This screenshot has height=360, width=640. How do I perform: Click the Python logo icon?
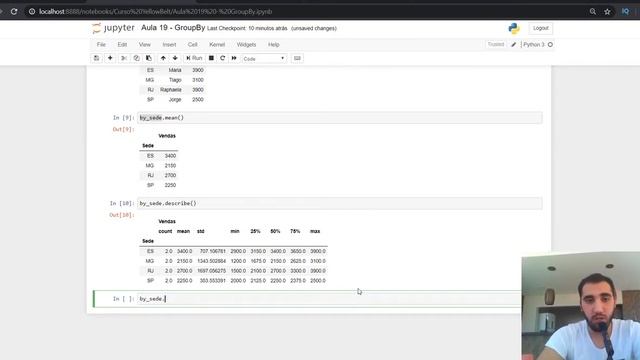click(x=514, y=28)
